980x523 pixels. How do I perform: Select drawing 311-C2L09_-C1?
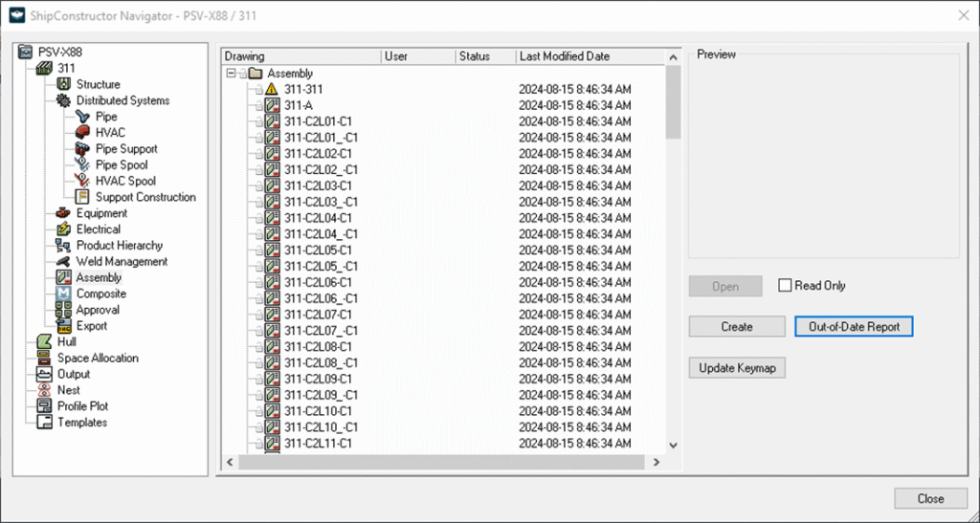pyautogui.click(x=322, y=395)
